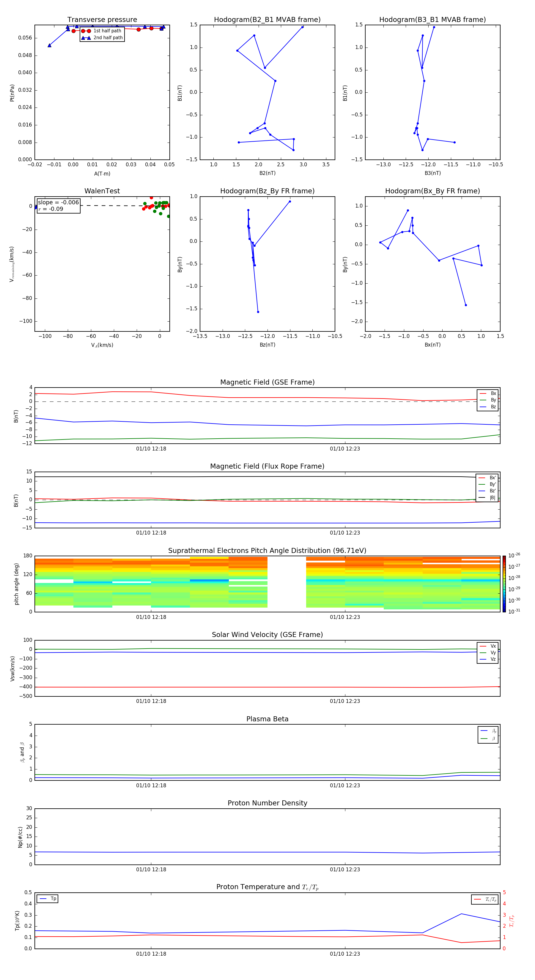Select the Bx' legend entry in Flux Rope plot
Viewport: 535px width, 980px height.
[487, 478]
